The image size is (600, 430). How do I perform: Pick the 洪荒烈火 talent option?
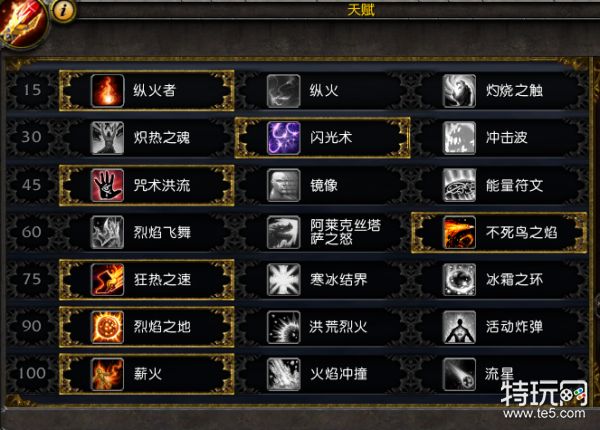322,327
